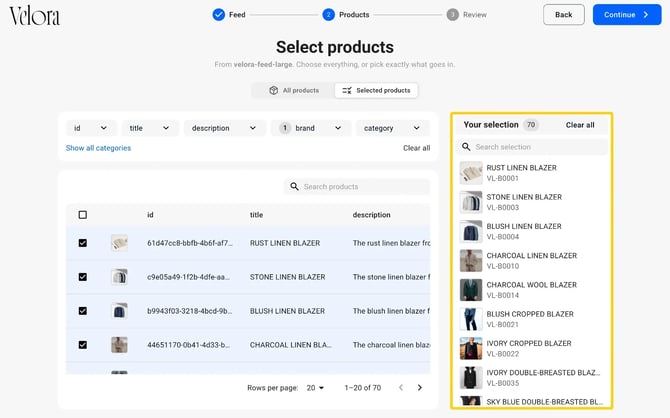Click the id cell 44651170-0b41-4d33-b
Viewport: 670px width, 418px height.
click(188, 344)
